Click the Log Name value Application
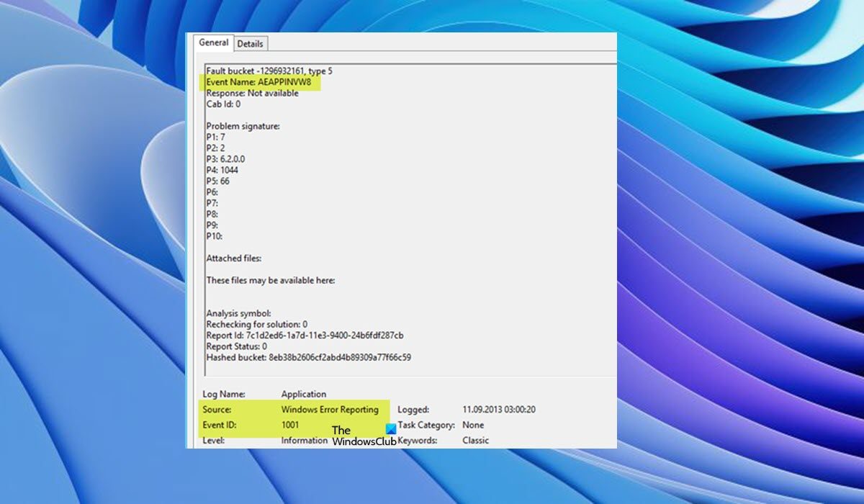Viewport: 864px width, 504px height. click(304, 394)
